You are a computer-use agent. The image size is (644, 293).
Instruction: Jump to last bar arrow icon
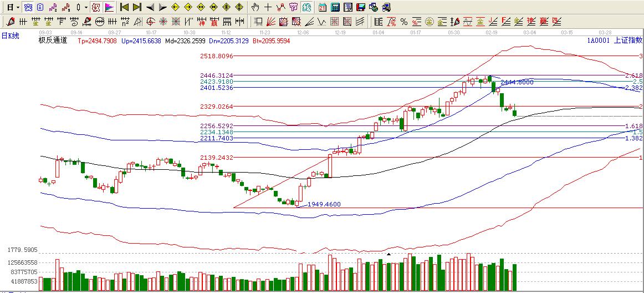click(x=136, y=7)
